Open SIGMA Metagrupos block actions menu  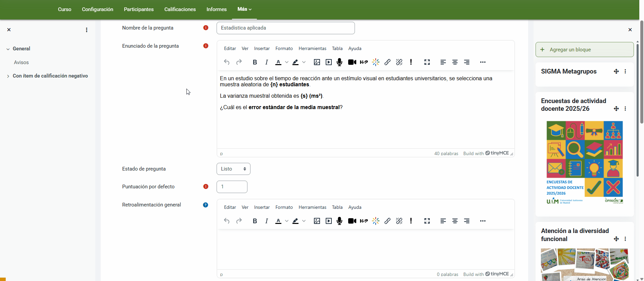point(625,71)
